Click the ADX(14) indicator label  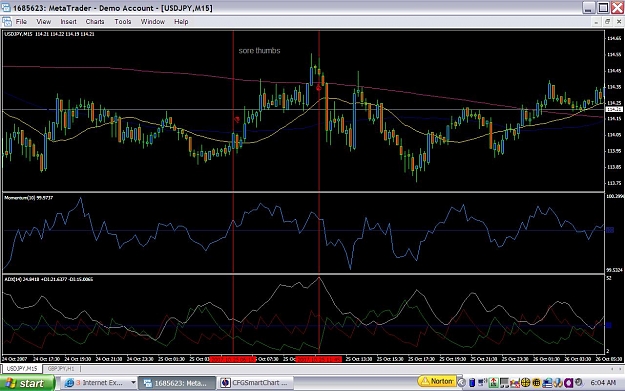click(49, 279)
